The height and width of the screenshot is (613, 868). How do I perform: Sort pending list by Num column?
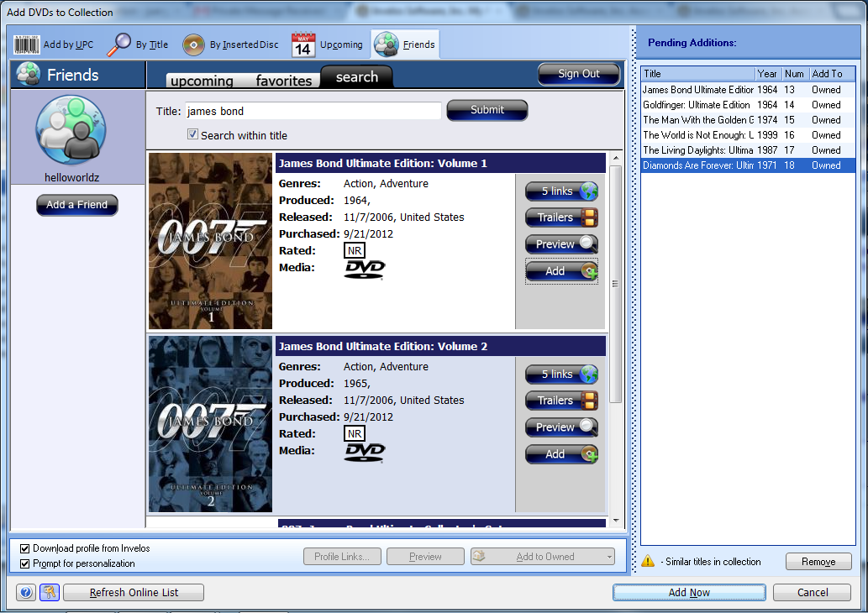(795, 74)
